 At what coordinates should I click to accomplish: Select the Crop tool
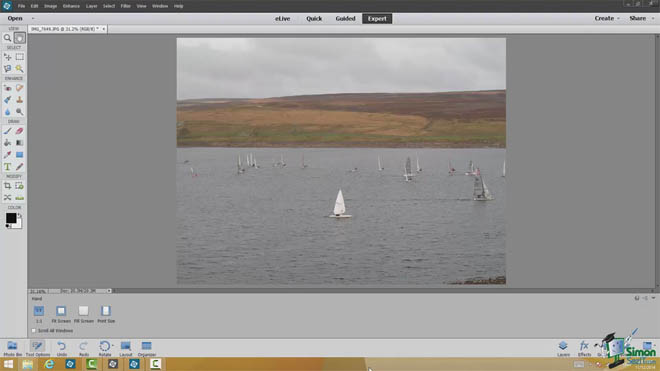coord(8,186)
